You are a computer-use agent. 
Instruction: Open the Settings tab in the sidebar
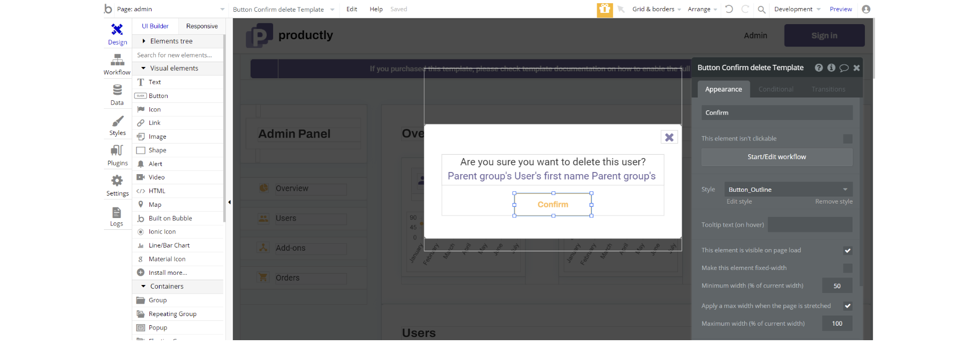117,186
